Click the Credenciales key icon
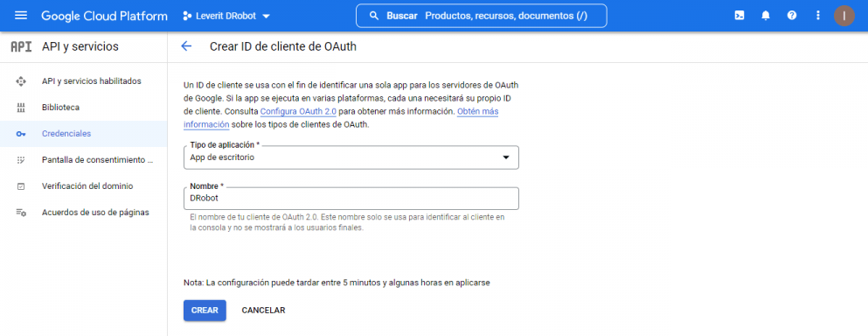Screen dimensions: 868x336 coord(21,134)
